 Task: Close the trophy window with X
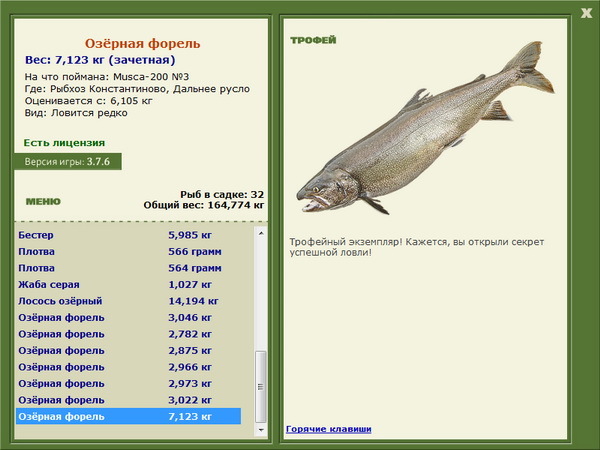(x=586, y=13)
